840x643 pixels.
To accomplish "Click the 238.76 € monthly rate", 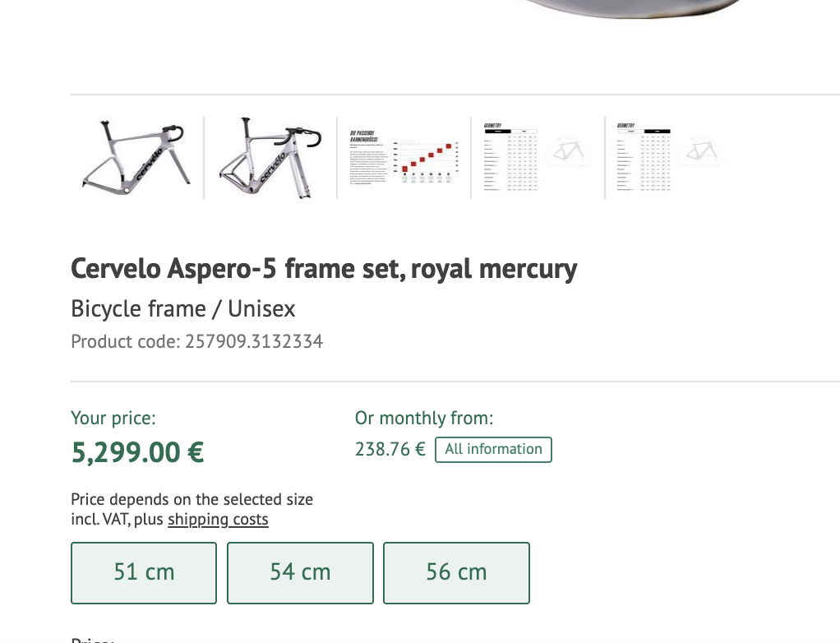I will click(x=390, y=450).
